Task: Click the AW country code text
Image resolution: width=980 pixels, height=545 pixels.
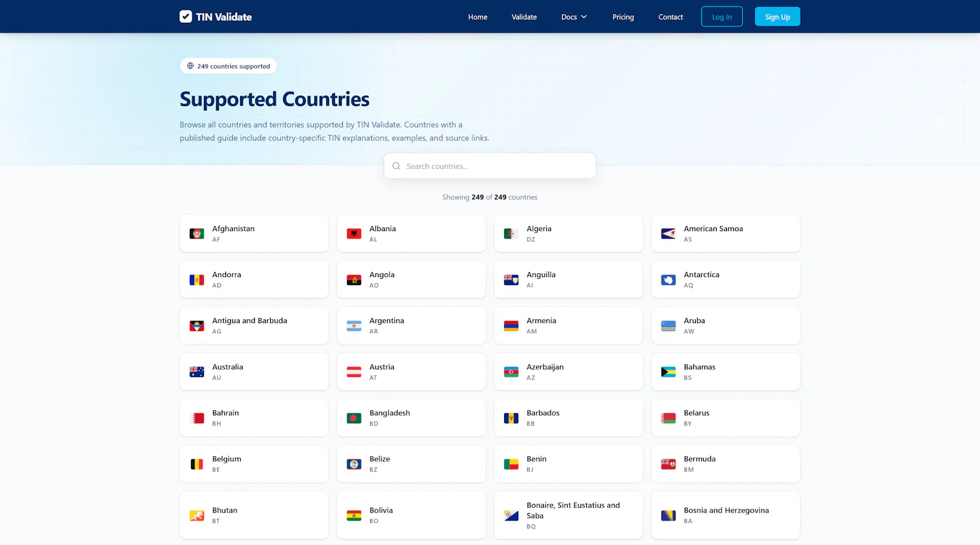Action: coord(689,332)
